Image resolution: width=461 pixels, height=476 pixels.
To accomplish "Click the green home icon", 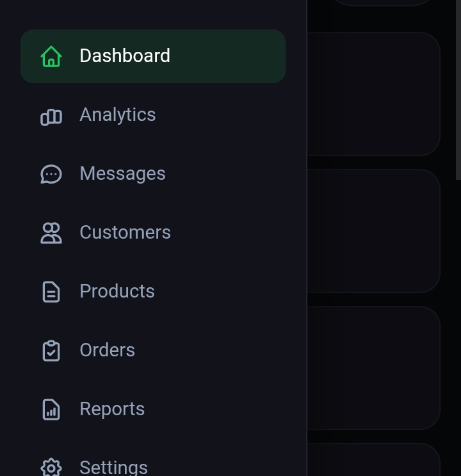I will [51, 56].
